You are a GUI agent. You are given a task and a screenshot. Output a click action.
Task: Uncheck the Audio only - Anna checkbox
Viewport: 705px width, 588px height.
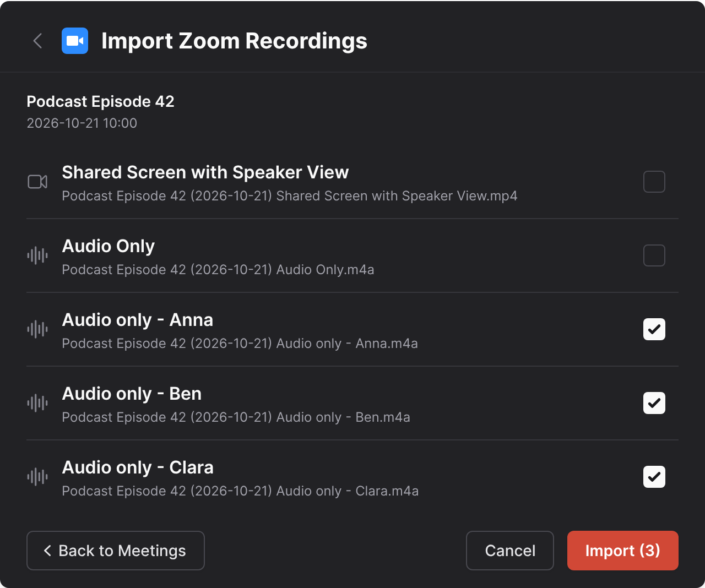654,329
